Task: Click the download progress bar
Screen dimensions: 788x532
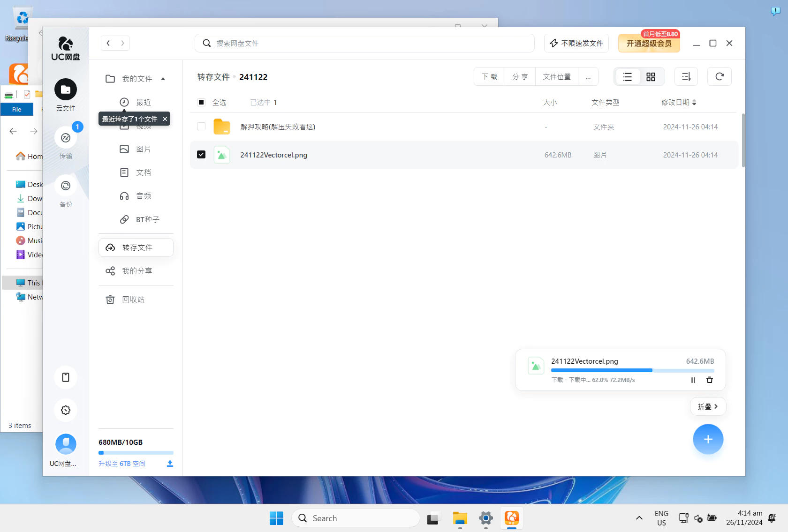Action: 633,370
